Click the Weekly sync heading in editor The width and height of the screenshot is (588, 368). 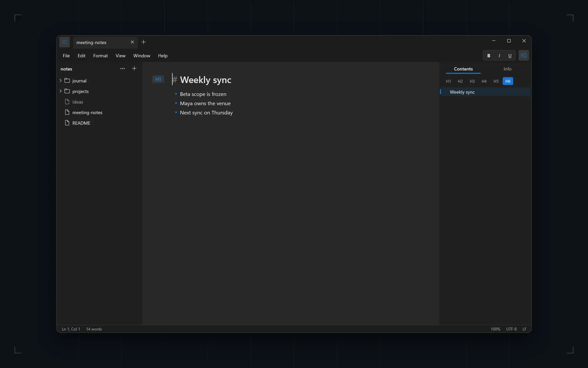(x=206, y=80)
